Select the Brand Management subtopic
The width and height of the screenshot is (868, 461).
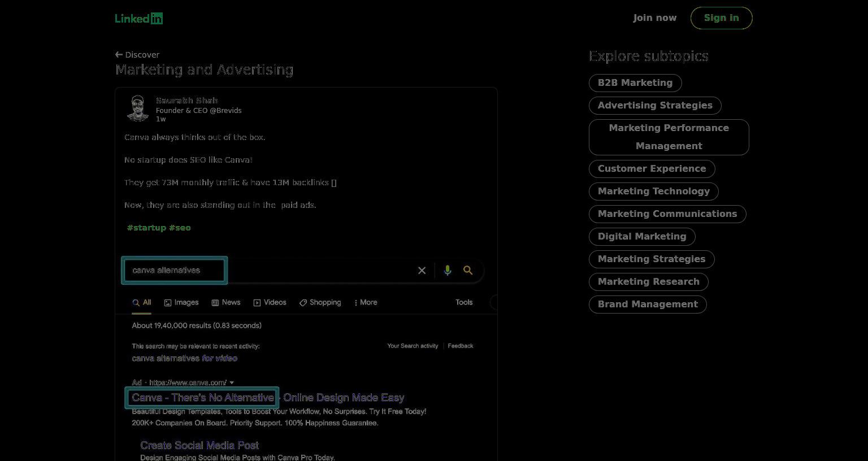tap(648, 305)
